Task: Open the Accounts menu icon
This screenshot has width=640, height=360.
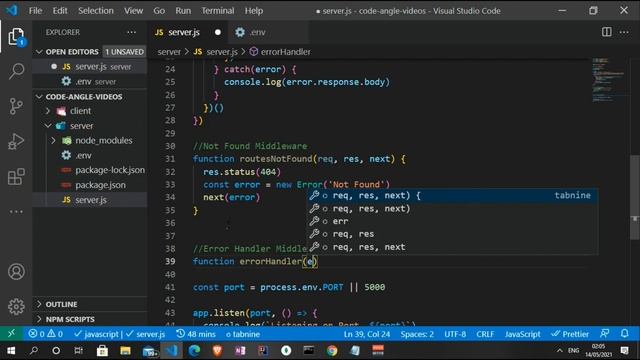Action: pos(16,272)
